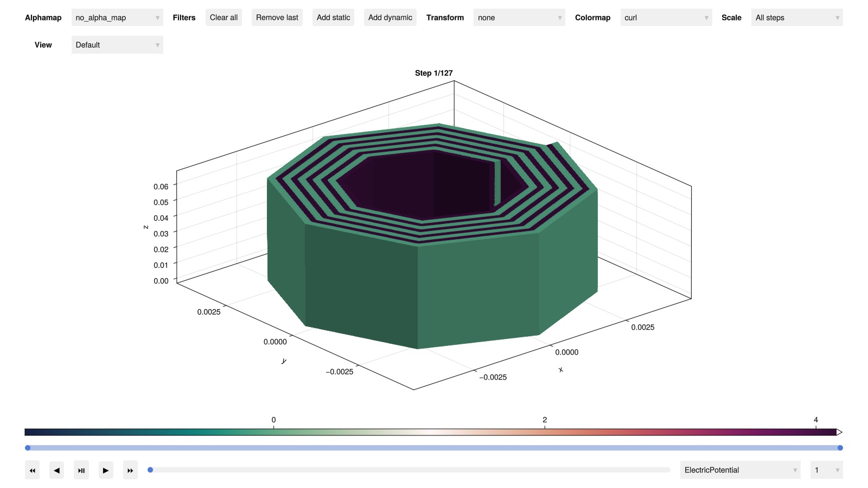Click the step timeline slider track

tap(410, 470)
